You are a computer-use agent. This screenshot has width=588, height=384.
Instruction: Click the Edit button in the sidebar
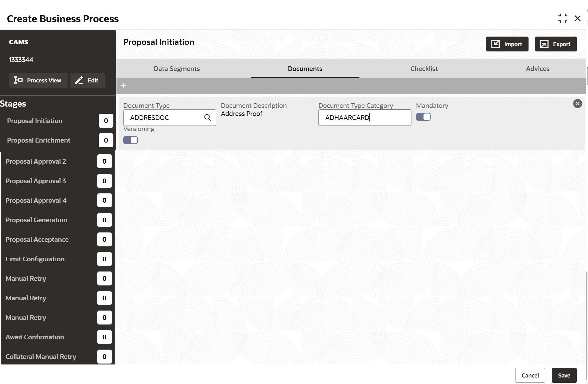[x=87, y=80]
